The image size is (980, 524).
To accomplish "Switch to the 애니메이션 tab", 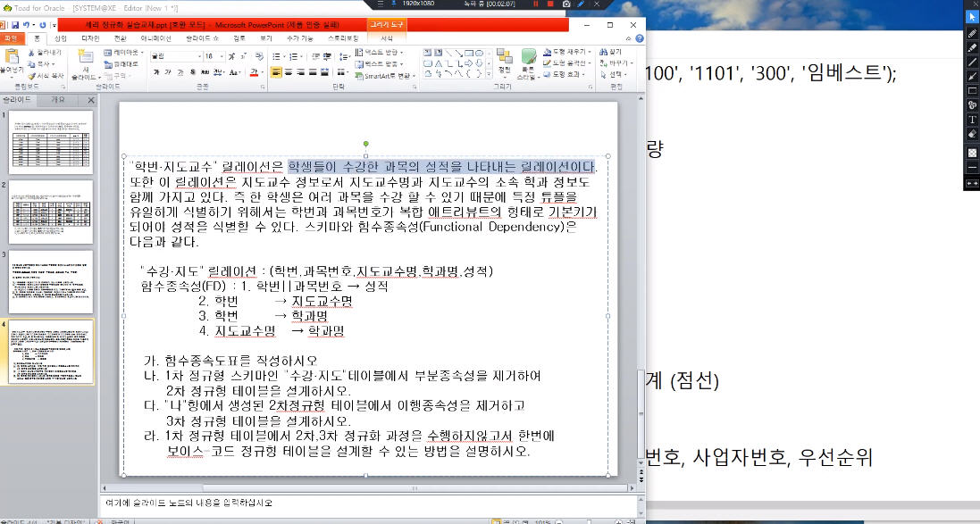I will point(155,38).
